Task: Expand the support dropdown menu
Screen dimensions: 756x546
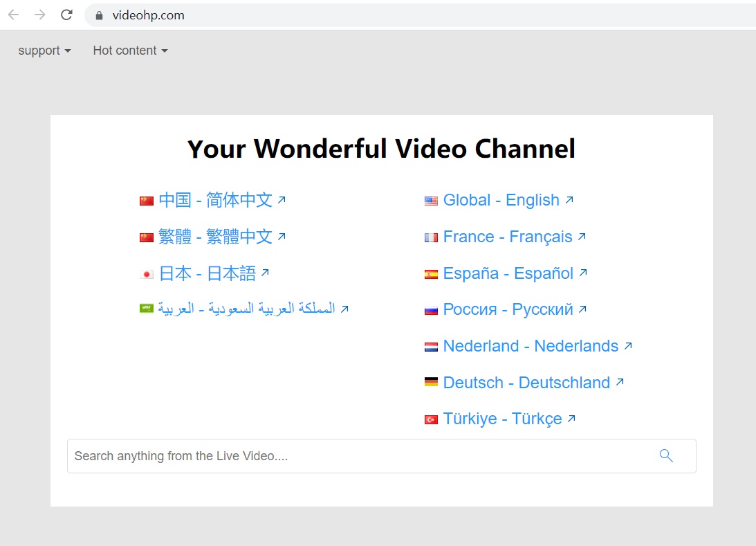Action: tap(44, 51)
